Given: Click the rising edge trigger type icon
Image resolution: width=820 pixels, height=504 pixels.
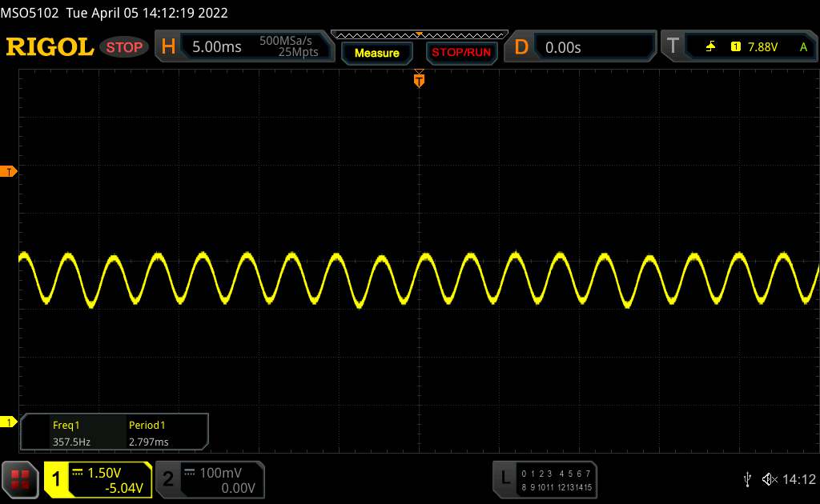Looking at the screenshot, I should [x=710, y=47].
